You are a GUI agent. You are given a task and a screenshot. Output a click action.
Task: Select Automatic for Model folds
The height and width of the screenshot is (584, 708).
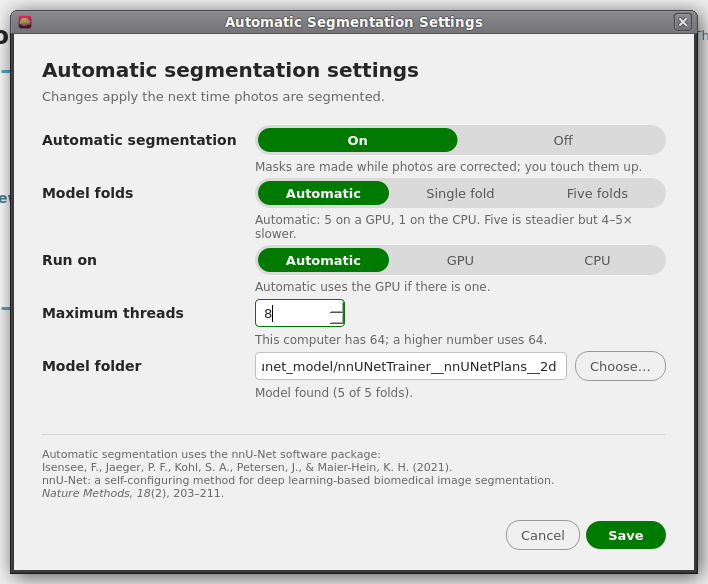click(323, 193)
